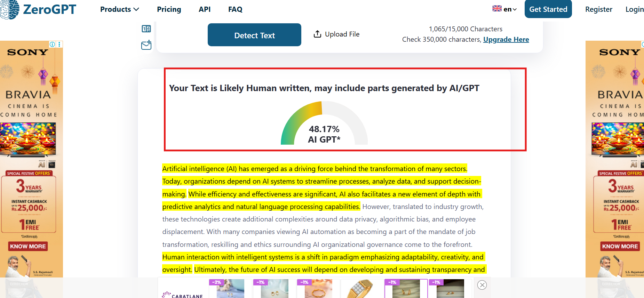Click the UK flag language icon
The image size is (644, 298).
pos(497,9)
